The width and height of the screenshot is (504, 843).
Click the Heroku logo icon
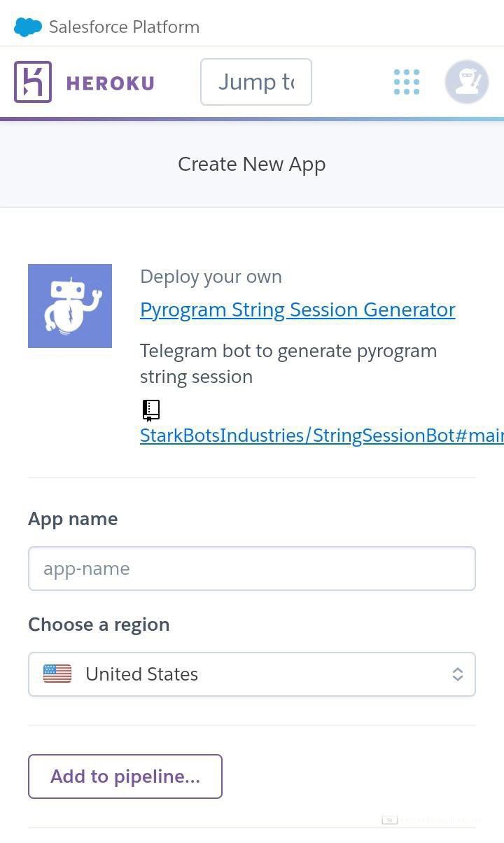point(33,82)
